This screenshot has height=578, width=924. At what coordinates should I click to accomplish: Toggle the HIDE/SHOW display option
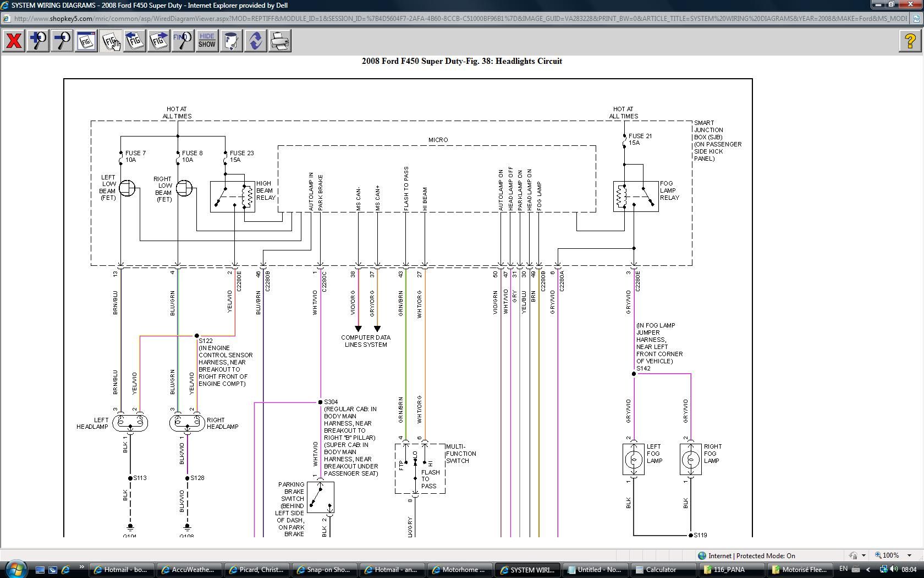pos(206,40)
